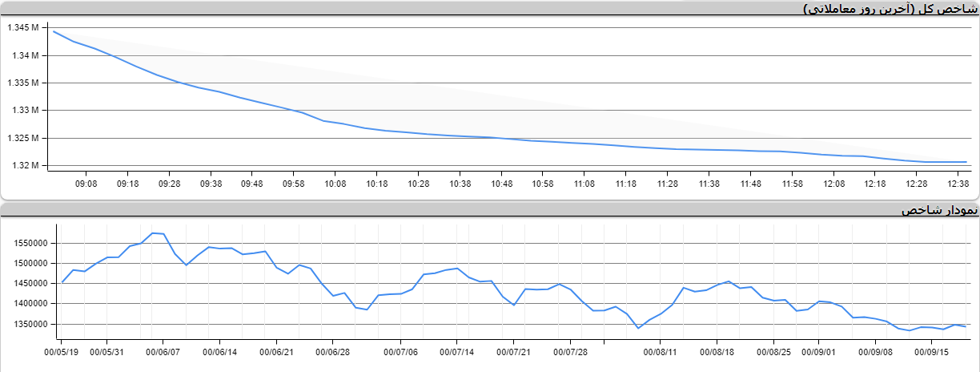Click the 00/08/11 date axis label
The height and width of the screenshot is (372, 980).
point(661,351)
